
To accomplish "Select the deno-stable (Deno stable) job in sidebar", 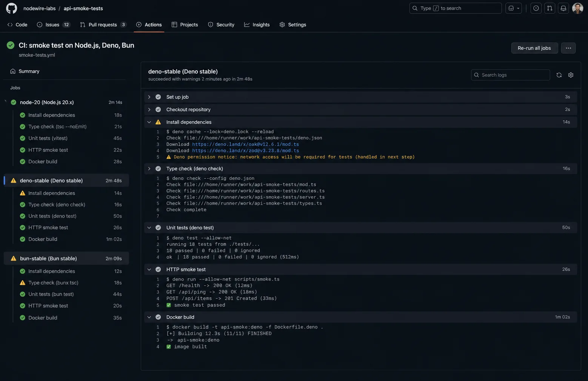I will [66, 181].
